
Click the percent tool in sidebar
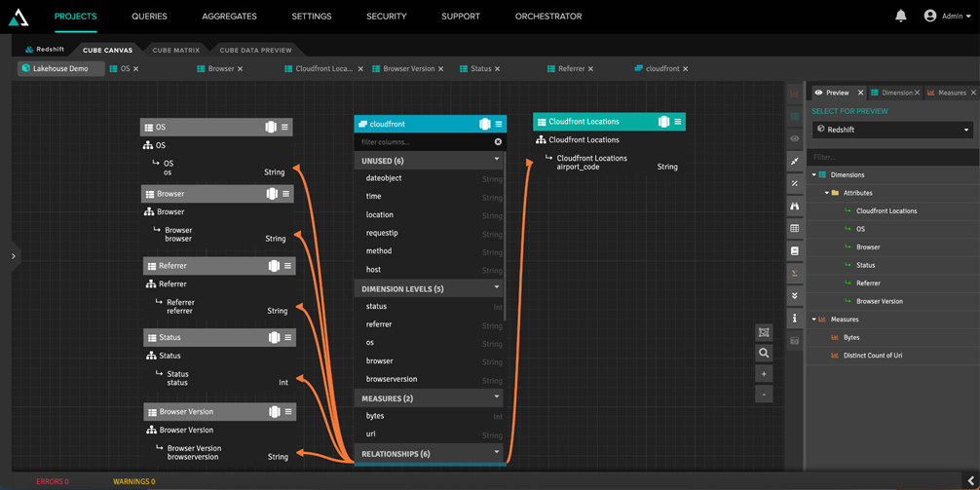click(x=794, y=184)
